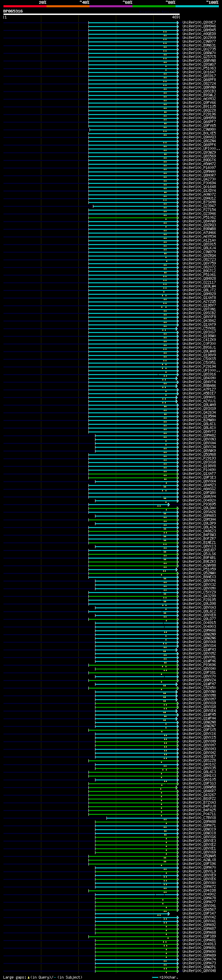Select the UniRef100_Q8VXL9 label
222x980 pixels.
point(199,872)
